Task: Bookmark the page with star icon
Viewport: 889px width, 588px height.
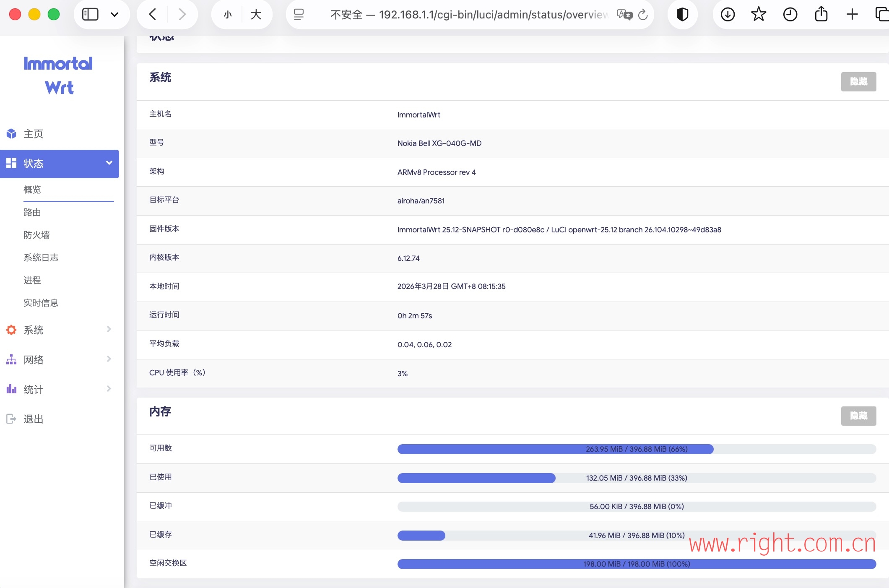Action: (x=759, y=15)
